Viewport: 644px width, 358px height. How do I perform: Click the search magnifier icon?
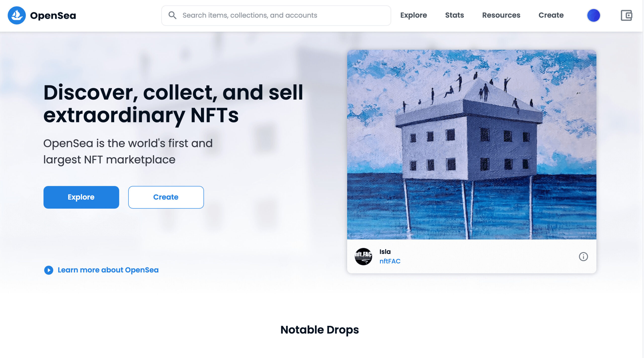point(172,15)
